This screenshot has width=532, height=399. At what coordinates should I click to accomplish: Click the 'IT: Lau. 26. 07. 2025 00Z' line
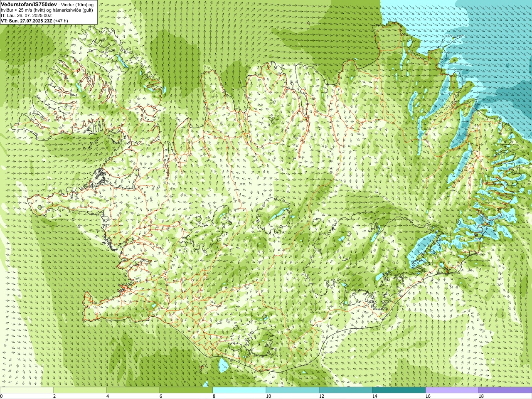(26, 15)
